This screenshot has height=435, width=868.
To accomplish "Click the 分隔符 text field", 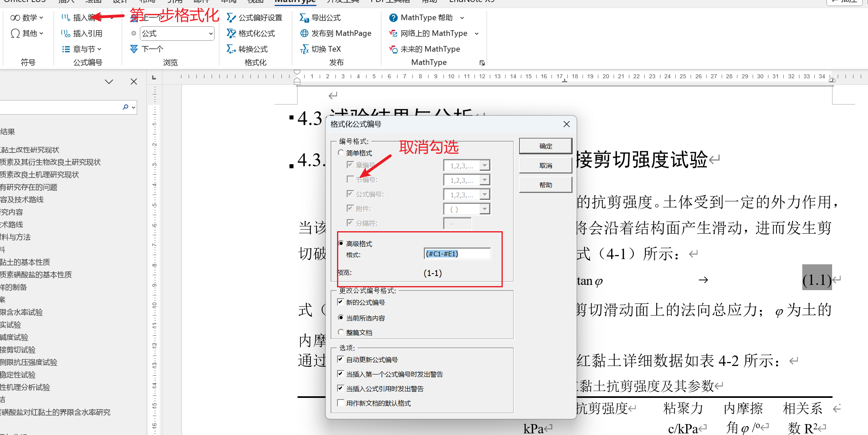I will click(457, 223).
